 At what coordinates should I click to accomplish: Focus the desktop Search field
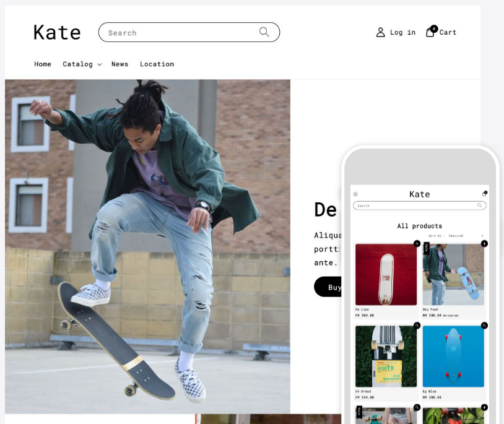[x=189, y=32]
